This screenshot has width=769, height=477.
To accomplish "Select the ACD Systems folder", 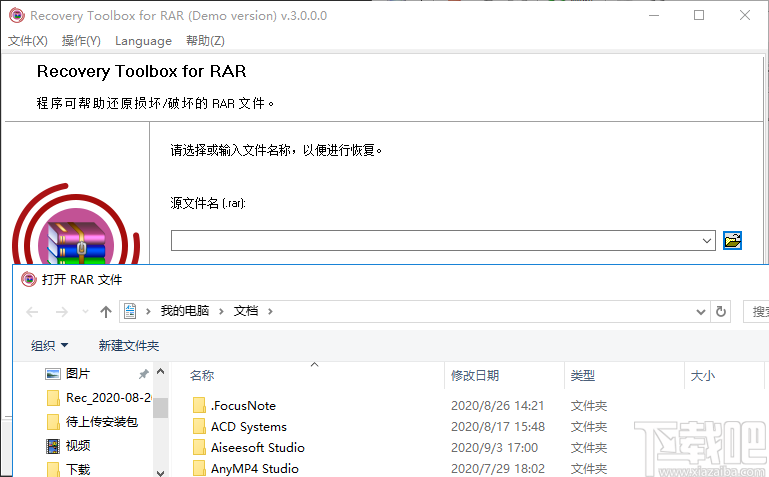I will click(x=249, y=427).
